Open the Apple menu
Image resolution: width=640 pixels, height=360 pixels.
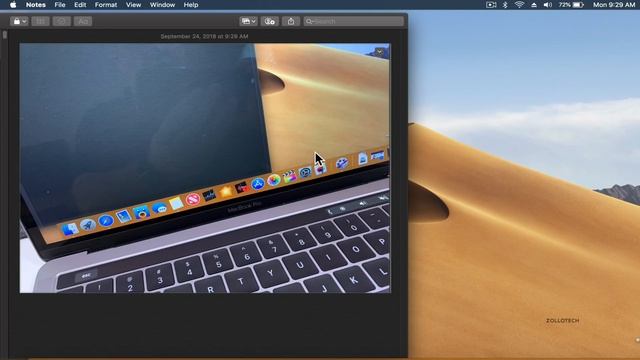(x=13, y=5)
